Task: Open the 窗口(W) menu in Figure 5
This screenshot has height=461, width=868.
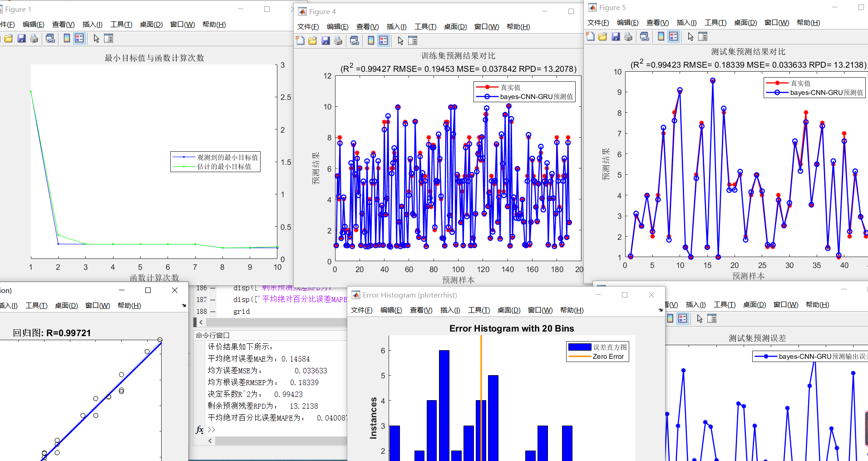Action: point(777,22)
